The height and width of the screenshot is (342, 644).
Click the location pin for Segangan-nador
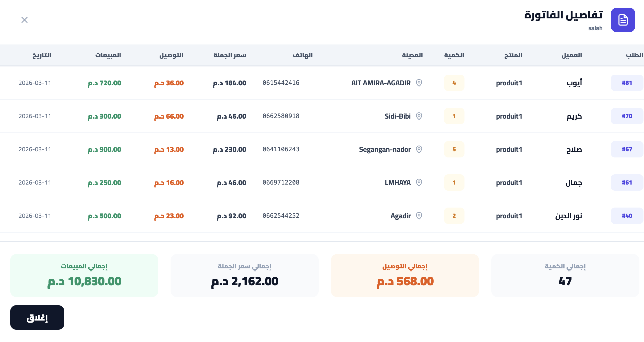coord(419,149)
